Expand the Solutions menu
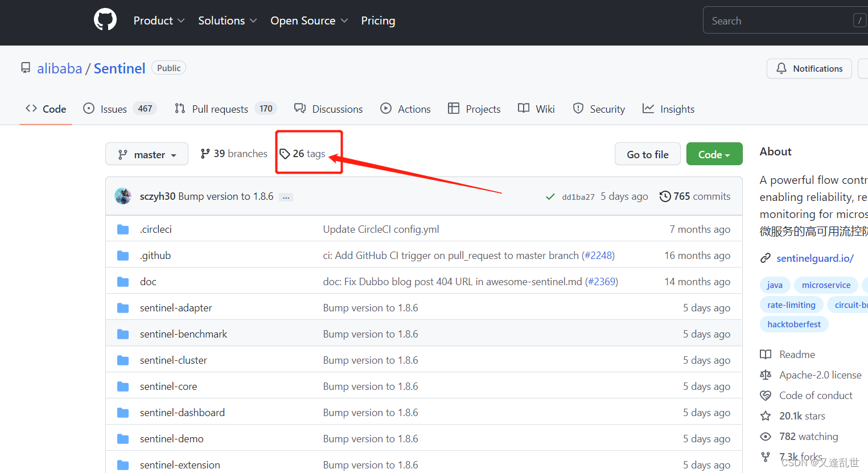This screenshot has width=868, height=473. point(228,20)
